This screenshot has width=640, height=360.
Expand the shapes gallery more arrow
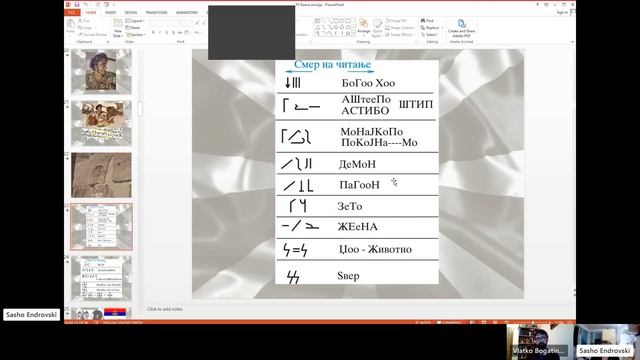pyautogui.click(x=353, y=34)
